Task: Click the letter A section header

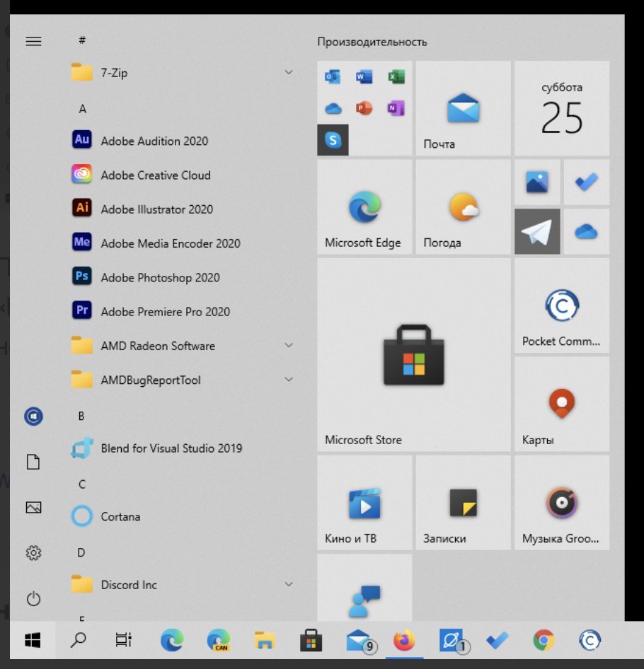Action: click(82, 109)
